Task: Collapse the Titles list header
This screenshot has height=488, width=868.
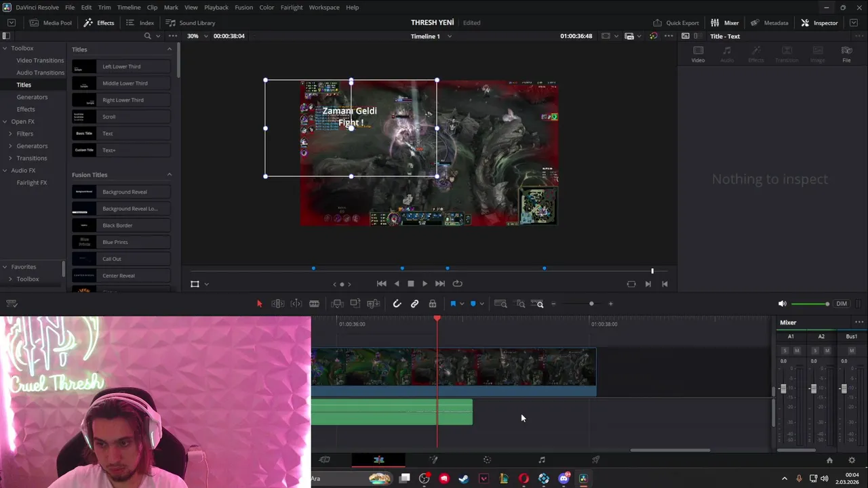Action: 170,49
